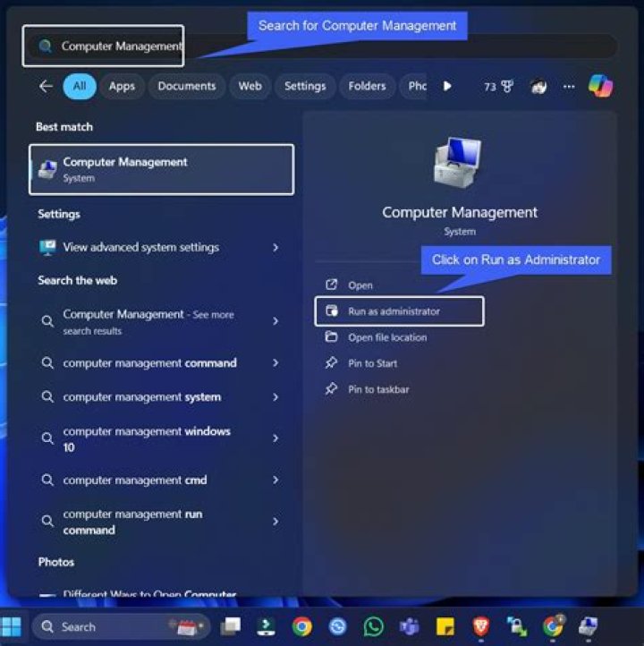The image size is (644, 646).
Task: Click Run as administrator
Action: point(394,311)
